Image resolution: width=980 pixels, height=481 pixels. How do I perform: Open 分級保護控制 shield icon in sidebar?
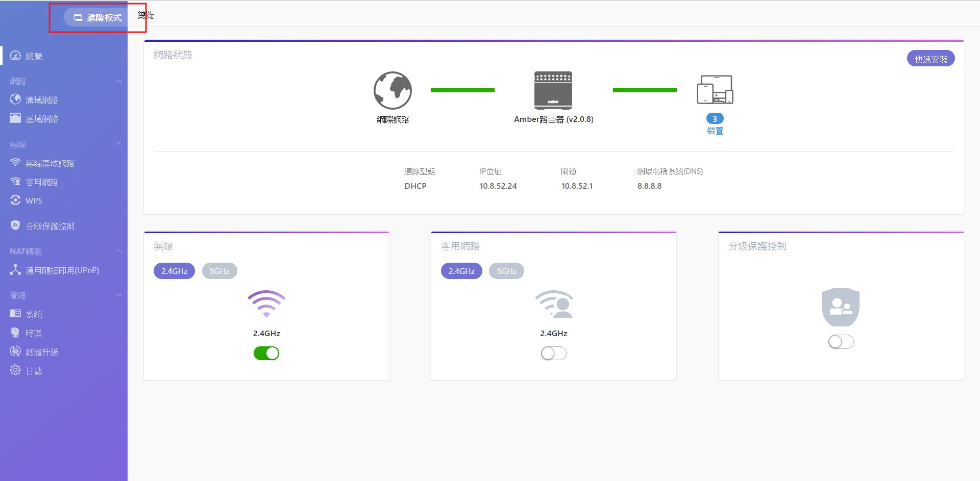(x=15, y=225)
